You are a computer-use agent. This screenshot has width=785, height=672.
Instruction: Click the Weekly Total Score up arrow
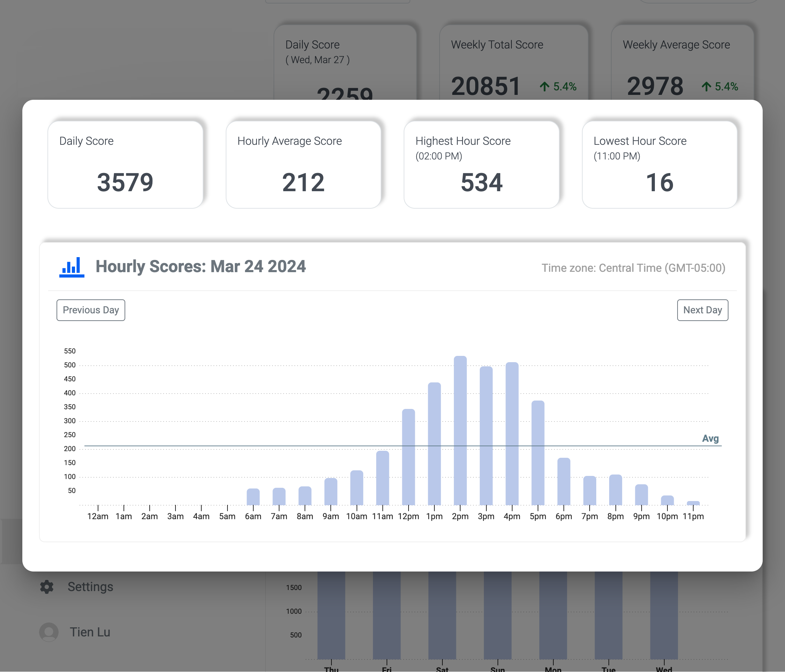[544, 87]
